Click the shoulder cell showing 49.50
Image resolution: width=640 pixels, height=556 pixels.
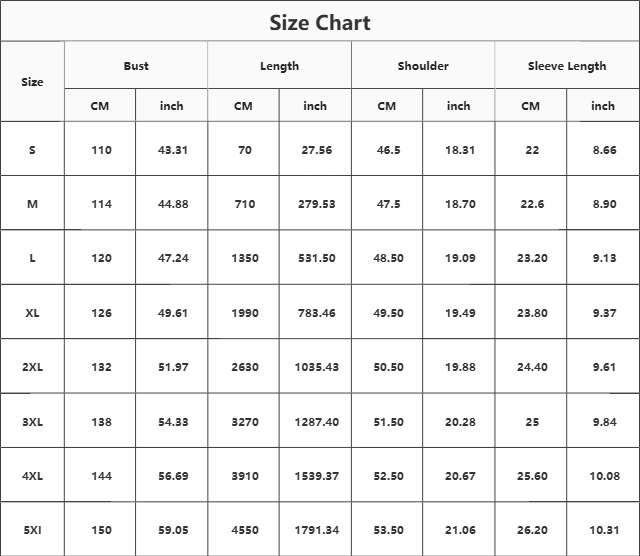tap(388, 313)
